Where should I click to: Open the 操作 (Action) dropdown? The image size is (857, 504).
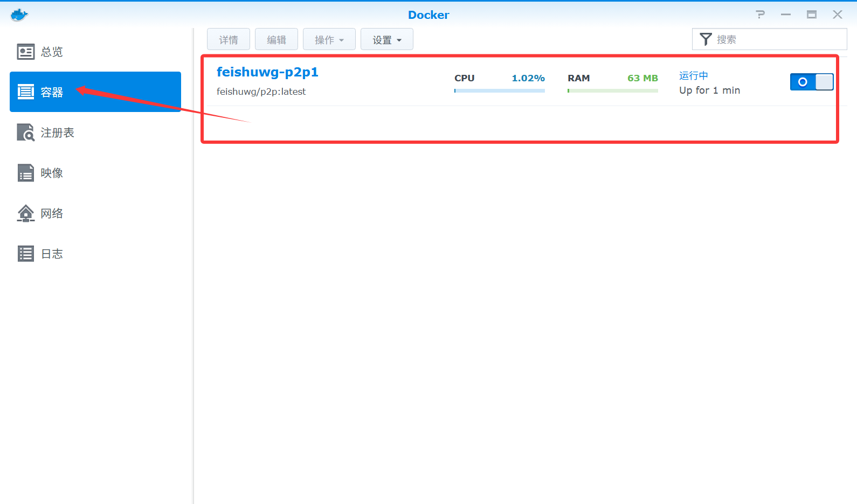coord(329,39)
